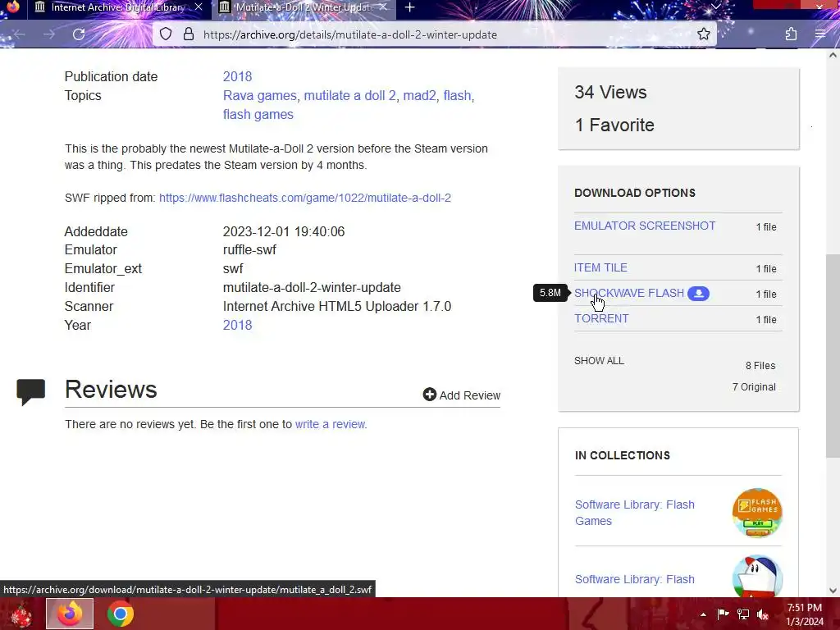The height and width of the screenshot is (630, 840).
Task: Click the 34 Views text
Action: [x=610, y=92]
